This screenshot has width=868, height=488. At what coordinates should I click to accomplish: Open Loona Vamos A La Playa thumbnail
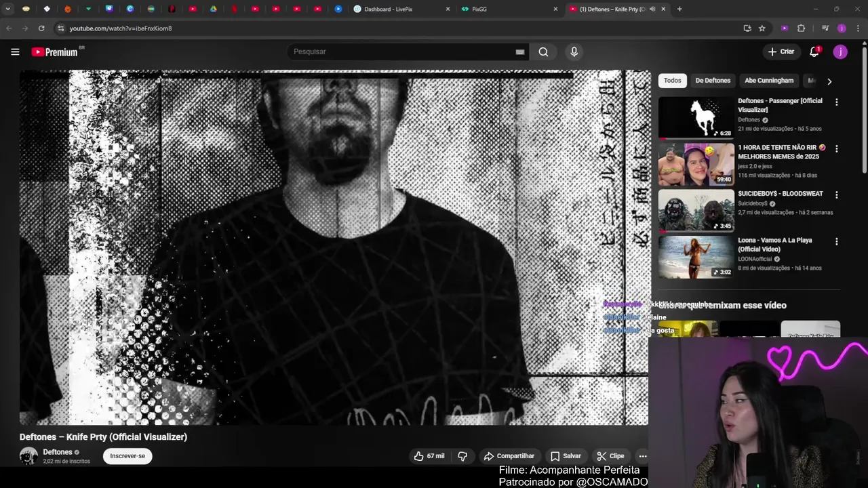point(696,257)
